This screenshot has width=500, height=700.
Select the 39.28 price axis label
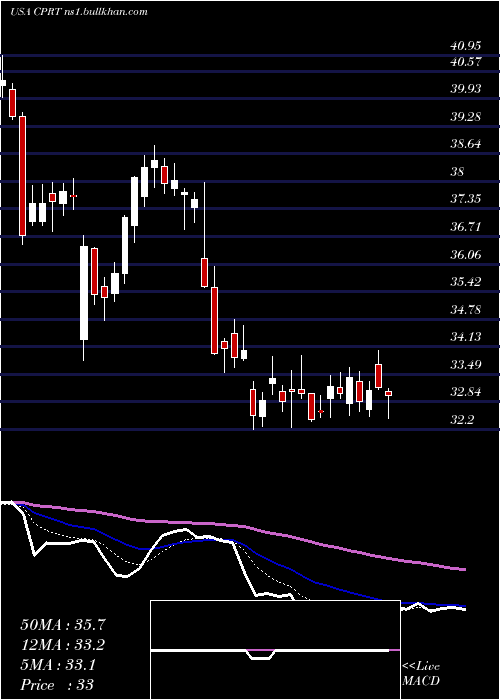(465, 117)
